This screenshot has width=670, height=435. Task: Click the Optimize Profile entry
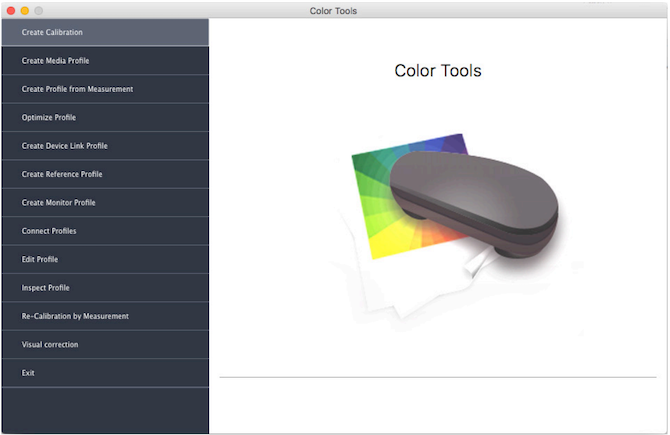(x=104, y=117)
